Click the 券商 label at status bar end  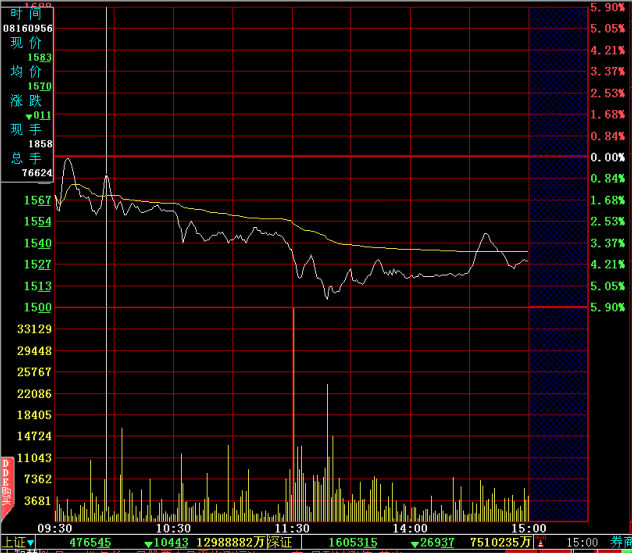(618, 543)
